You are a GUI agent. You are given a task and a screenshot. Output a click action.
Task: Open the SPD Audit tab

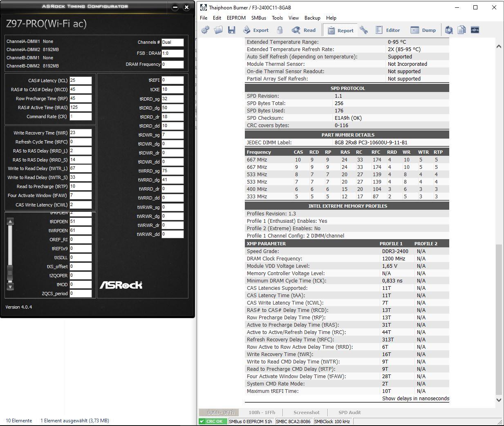pyautogui.click(x=349, y=413)
